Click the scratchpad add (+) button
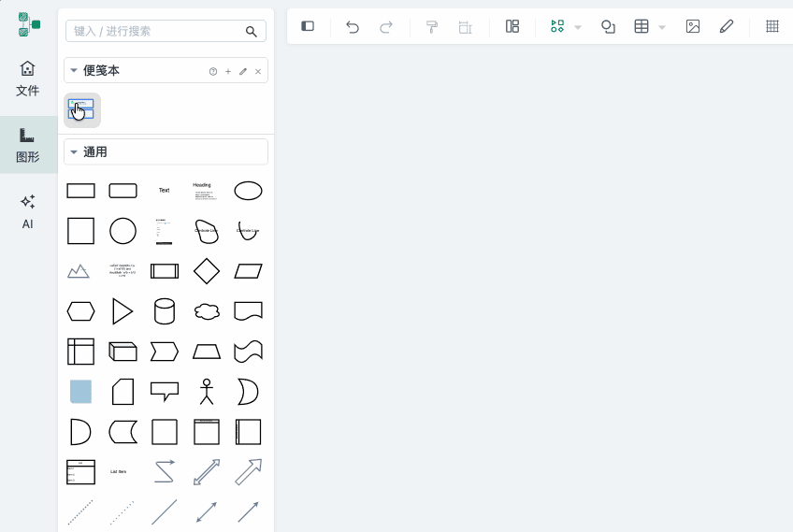Screen dimensions: 793x532 [228, 71]
